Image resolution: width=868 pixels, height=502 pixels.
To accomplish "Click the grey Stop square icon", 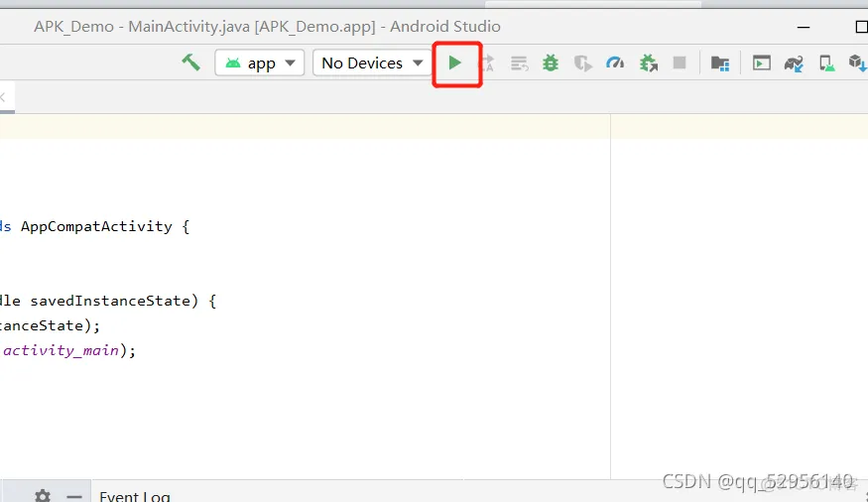I will pos(680,63).
